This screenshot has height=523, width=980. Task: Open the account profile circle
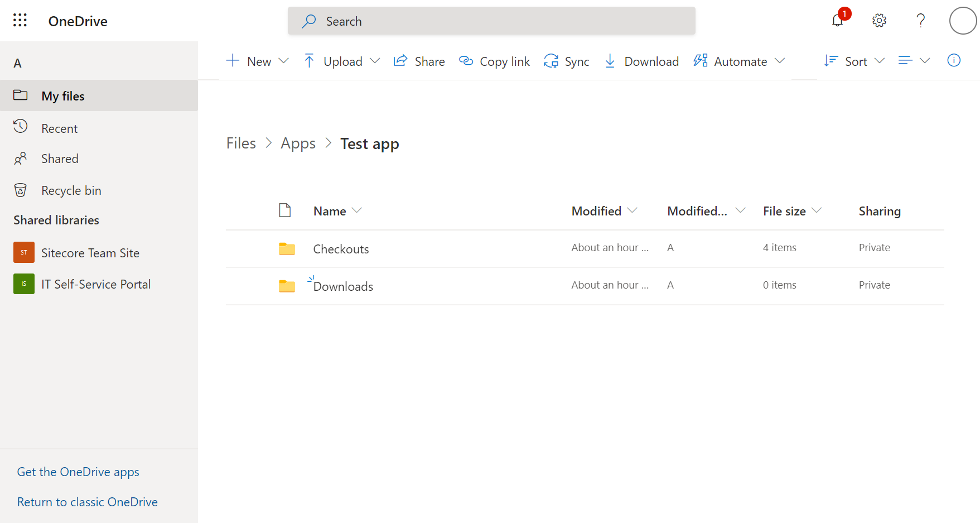click(963, 21)
